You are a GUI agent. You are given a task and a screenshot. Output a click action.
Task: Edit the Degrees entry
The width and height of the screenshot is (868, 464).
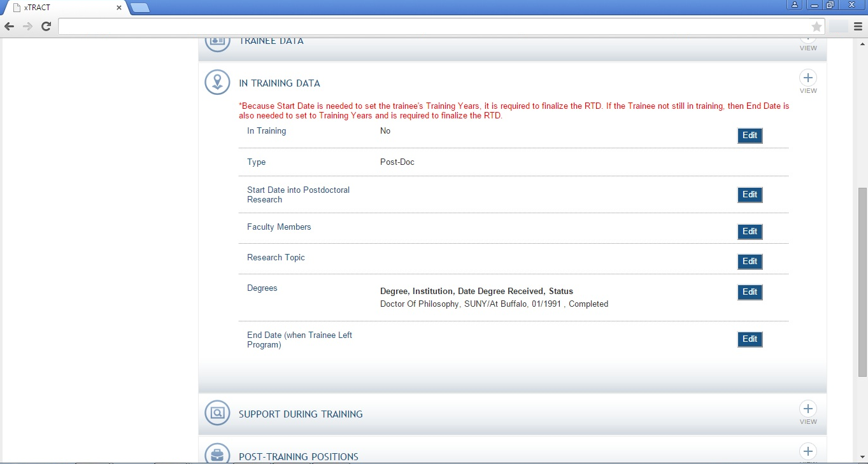coord(750,292)
